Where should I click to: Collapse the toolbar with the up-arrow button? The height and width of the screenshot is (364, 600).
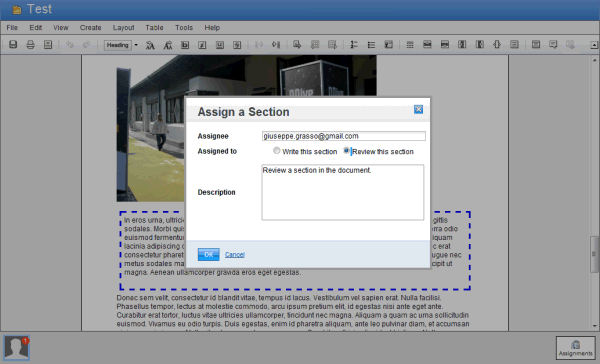pyautogui.click(x=594, y=45)
